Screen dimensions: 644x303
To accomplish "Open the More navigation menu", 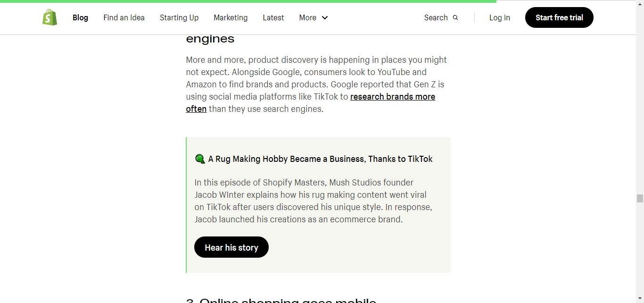I will (314, 17).
